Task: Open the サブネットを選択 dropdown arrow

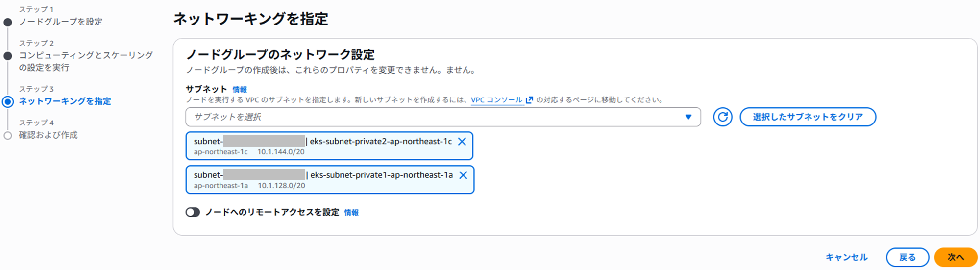Action: point(688,117)
